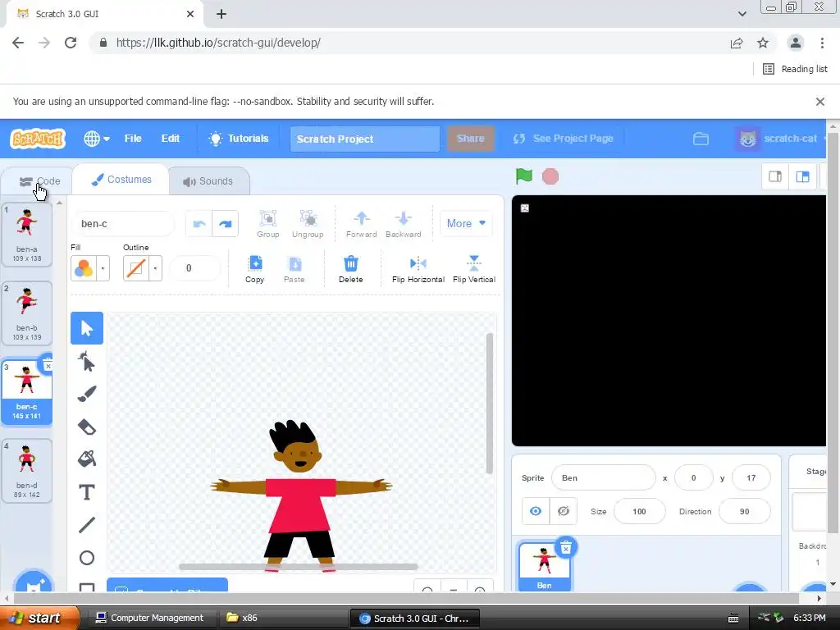Click the Outline color swatch

point(136,268)
